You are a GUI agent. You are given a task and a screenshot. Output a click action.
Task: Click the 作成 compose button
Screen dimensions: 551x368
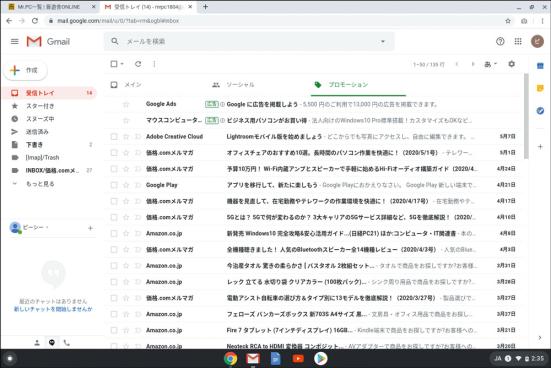point(25,70)
